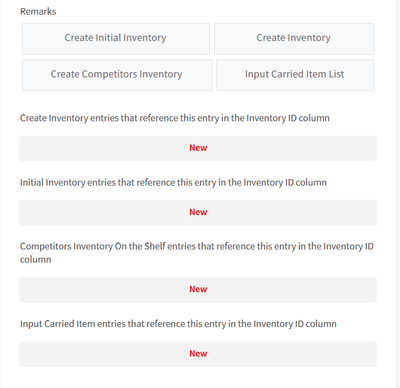The image size is (400, 388).
Task: Click the Create Initial Inventory button
Action: (x=116, y=39)
